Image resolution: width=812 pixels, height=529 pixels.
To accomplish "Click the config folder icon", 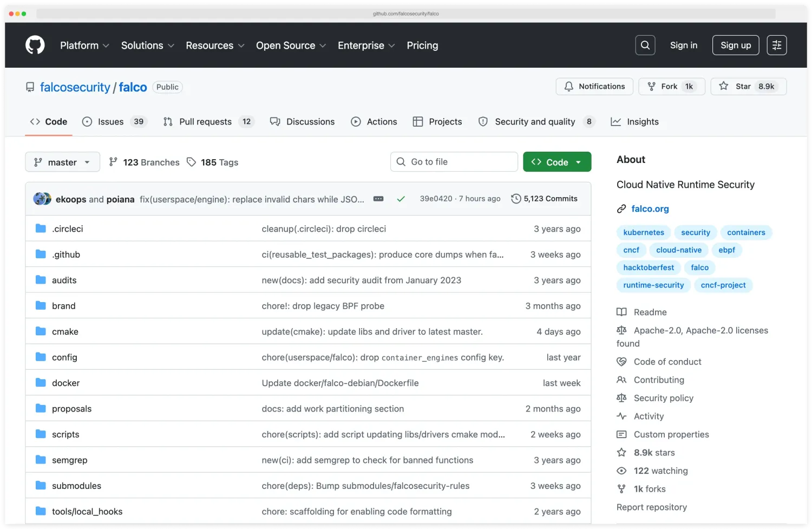I will (41, 357).
